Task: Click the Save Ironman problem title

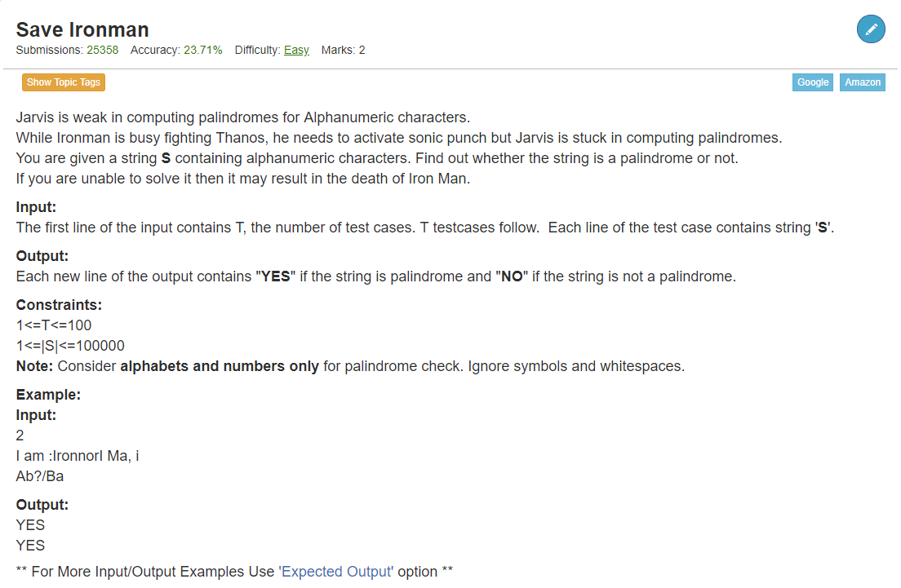Action: coord(82,30)
